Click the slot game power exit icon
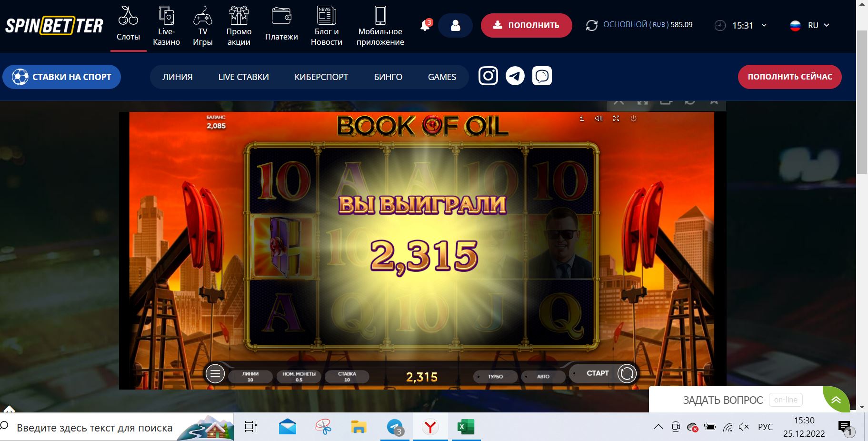 (633, 119)
